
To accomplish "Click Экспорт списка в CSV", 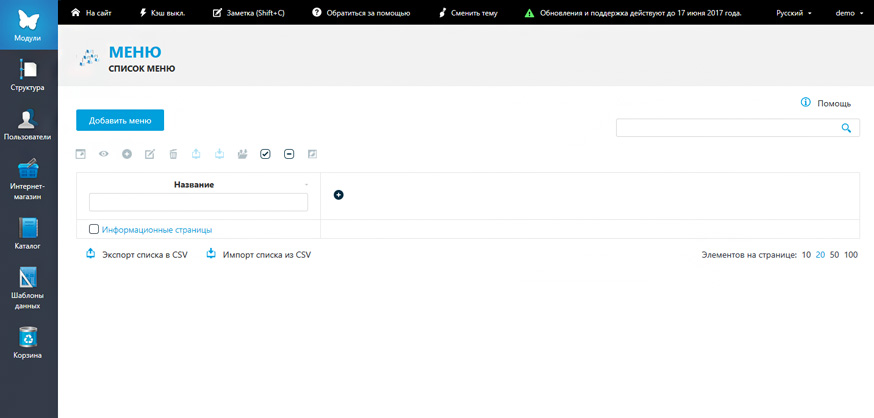I will click(137, 255).
